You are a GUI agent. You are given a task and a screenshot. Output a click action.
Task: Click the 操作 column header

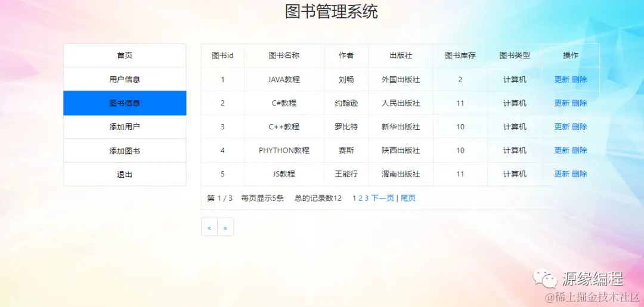[571, 55]
